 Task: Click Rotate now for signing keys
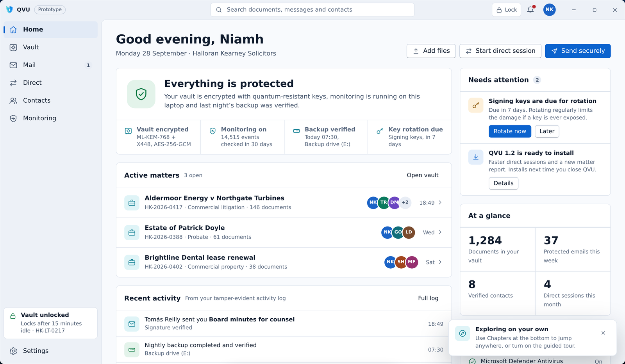(x=510, y=131)
